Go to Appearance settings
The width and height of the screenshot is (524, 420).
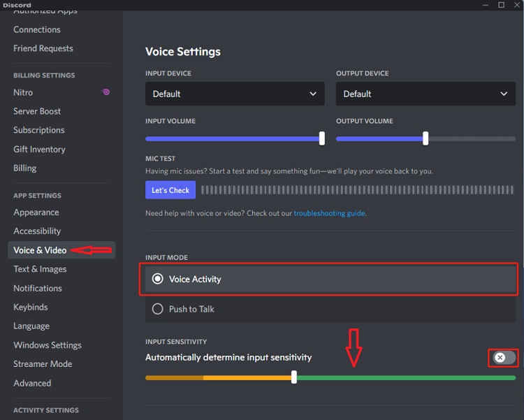(x=36, y=212)
